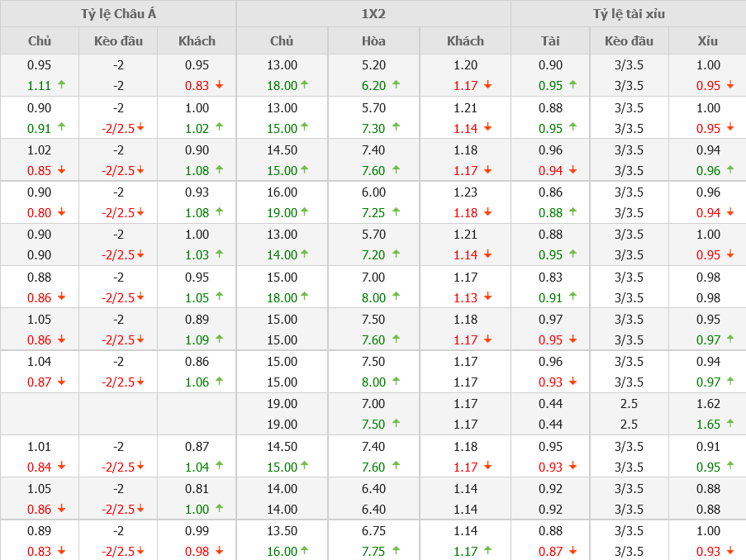
Task: Select the red down arrow next to 1.13
Action: (487, 297)
